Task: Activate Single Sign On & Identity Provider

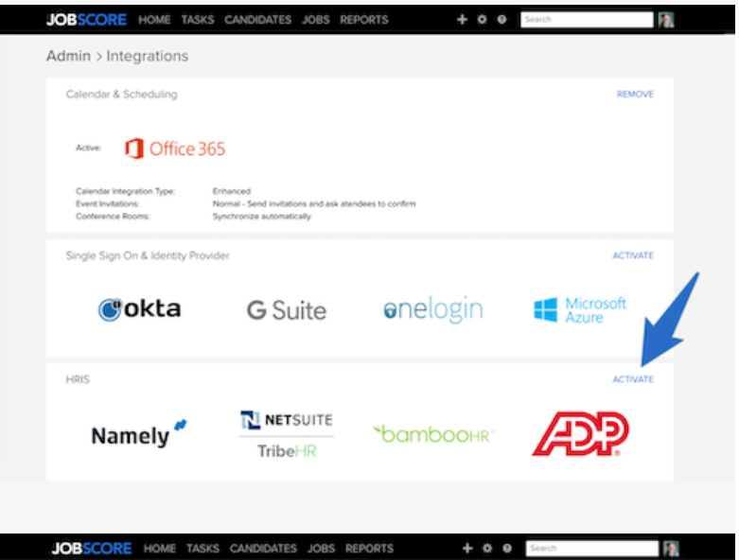Action: pyautogui.click(x=632, y=255)
